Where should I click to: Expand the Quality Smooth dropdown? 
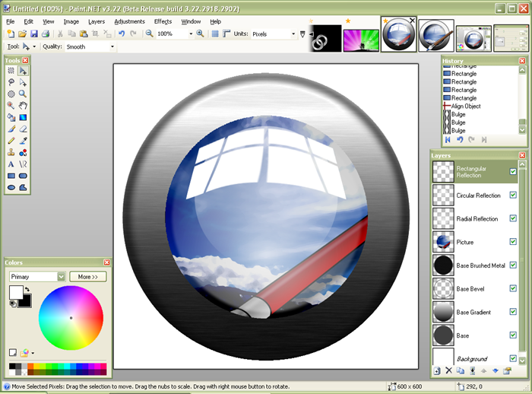point(112,46)
